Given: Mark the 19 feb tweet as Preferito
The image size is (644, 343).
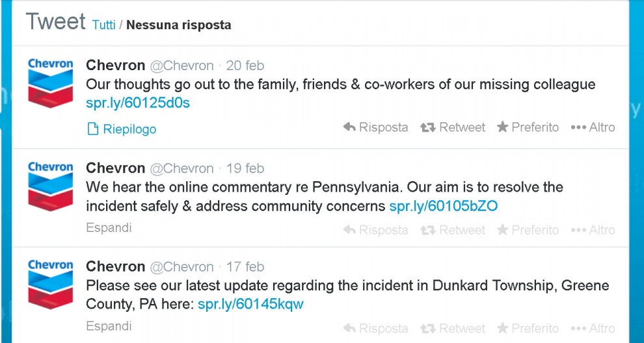Looking at the screenshot, I should (528, 230).
